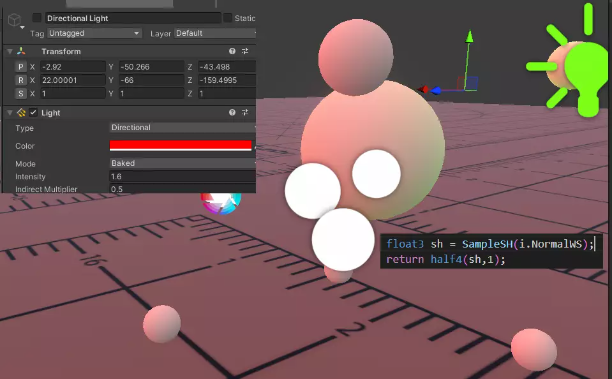Click Rotation Z field with -159.4995

[227, 80]
